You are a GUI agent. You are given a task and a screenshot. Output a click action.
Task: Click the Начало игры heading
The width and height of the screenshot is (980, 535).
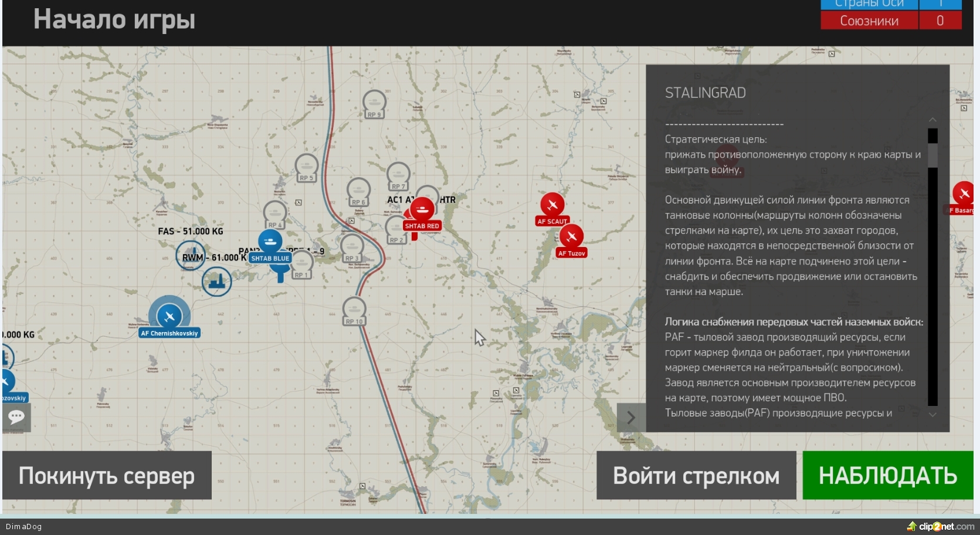114,19
